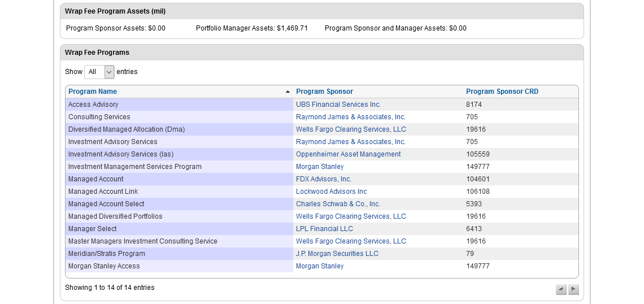Open the Show entries dropdown
This screenshot has height=304, width=644.
point(99,72)
